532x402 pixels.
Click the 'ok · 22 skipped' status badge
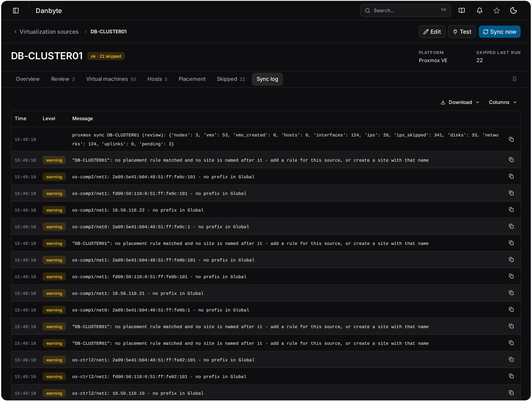(x=106, y=56)
